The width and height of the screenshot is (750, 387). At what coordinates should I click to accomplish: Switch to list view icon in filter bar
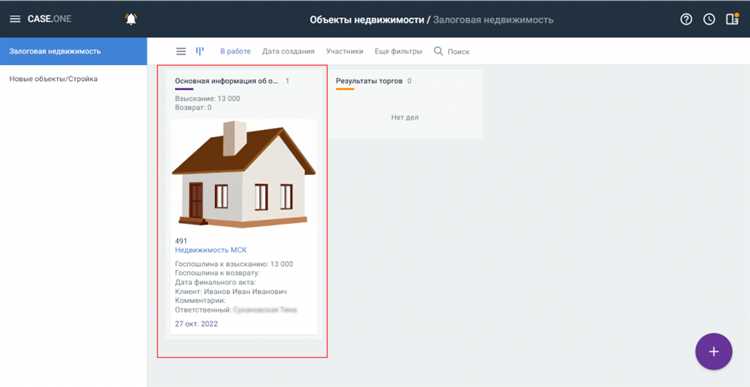181,51
